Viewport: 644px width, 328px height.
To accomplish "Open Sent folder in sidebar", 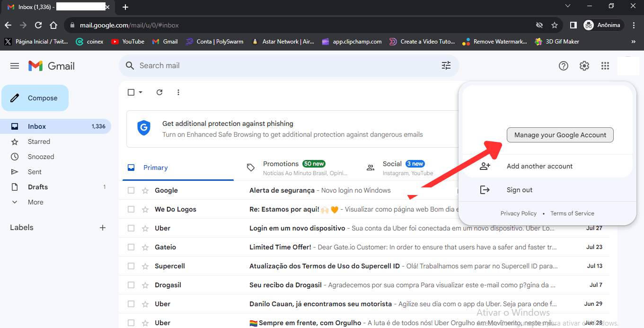I will pyautogui.click(x=55, y=172).
